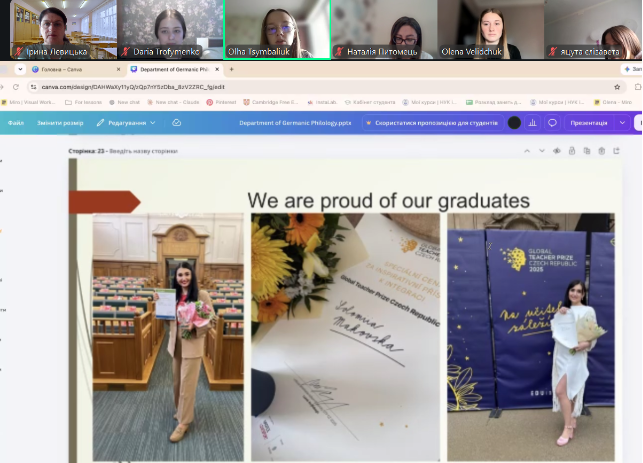643x463 pixels.
Task: Delete page 23 with the trash icon
Action: [x=602, y=151]
